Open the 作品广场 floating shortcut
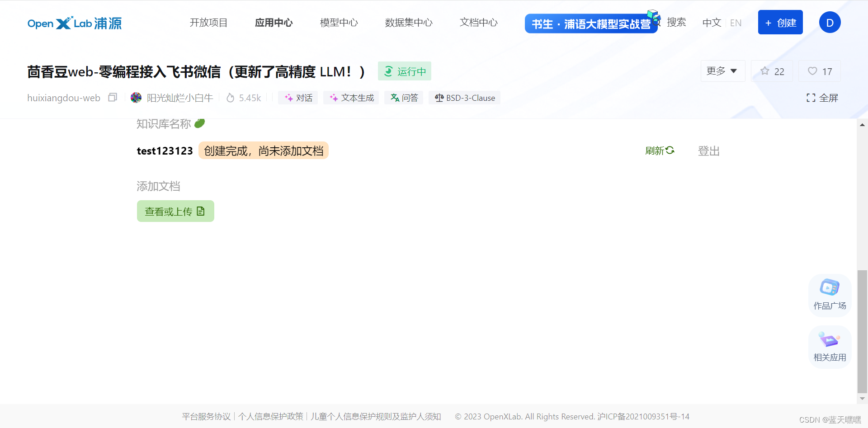Image resolution: width=868 pixels, height=428 pixels. point(830,295)
